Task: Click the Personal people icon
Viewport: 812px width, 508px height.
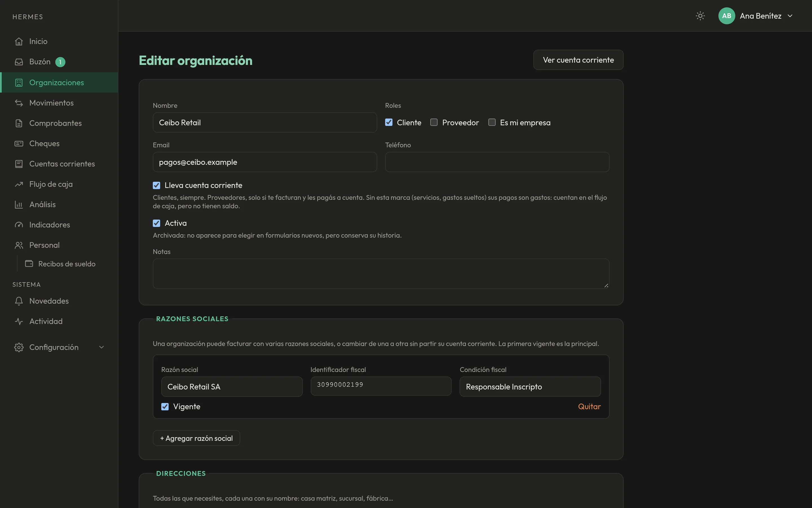Action: [19, 245]
